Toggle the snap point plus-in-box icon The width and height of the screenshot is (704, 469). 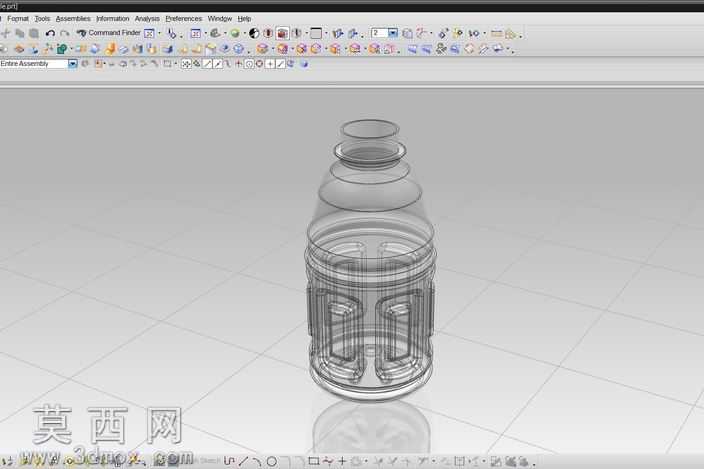pyautogui.click(x=270, y=64)
